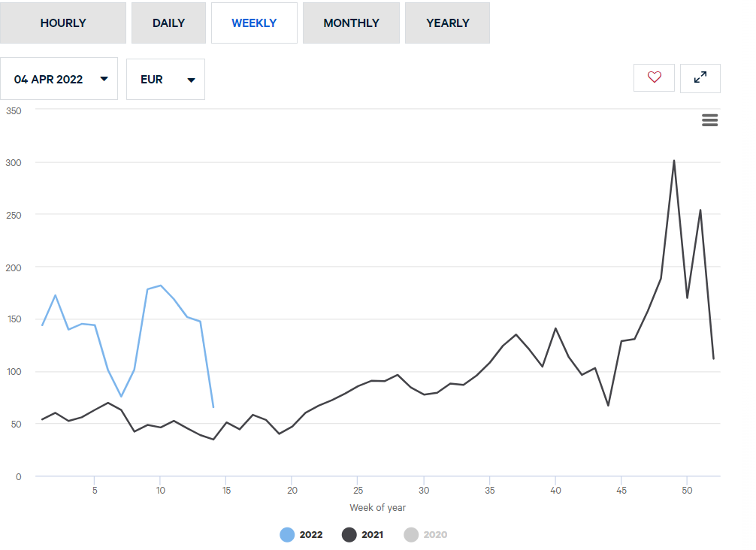This screenshot has height=550, width=756.
Task: Switch to the MONTHLY tab
Action: pos(351,23)
